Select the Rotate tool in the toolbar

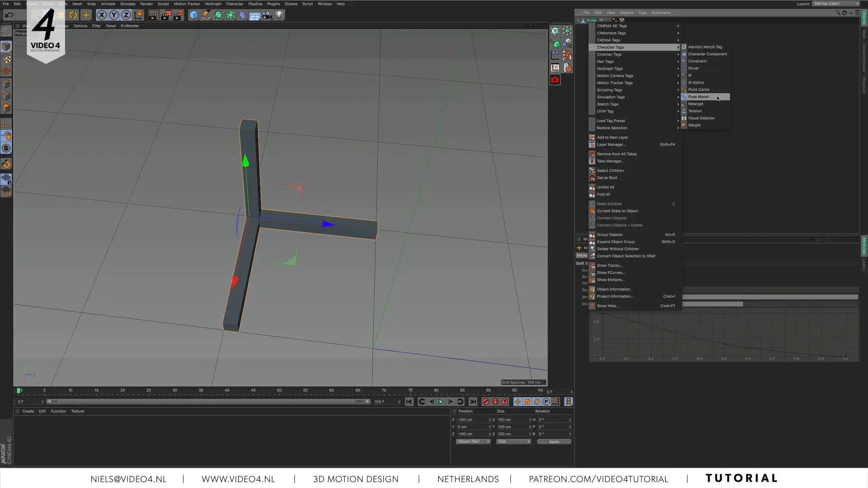(x=73, y=15)
